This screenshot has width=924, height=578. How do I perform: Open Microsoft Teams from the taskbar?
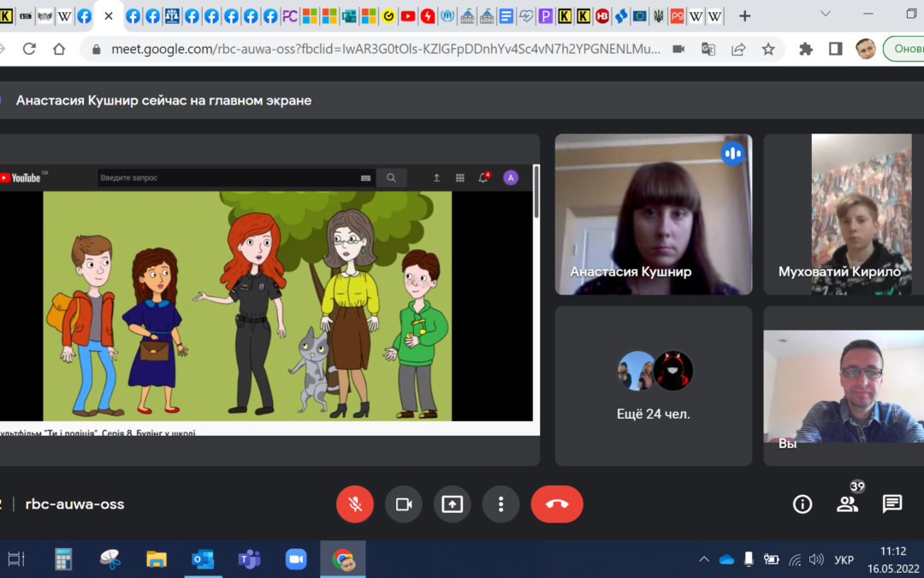(x=250, y=558)
